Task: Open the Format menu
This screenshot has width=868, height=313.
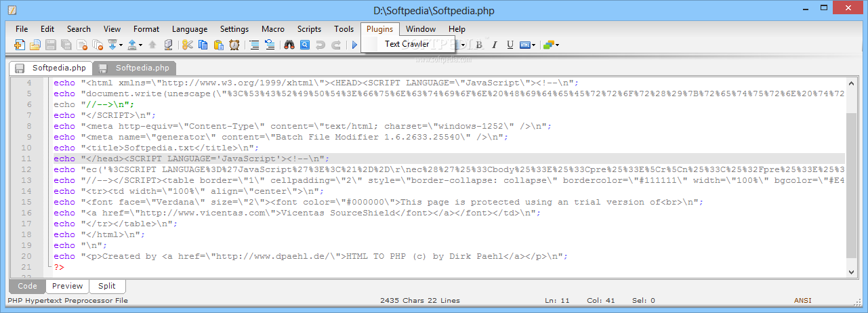Action: (146, 29)
